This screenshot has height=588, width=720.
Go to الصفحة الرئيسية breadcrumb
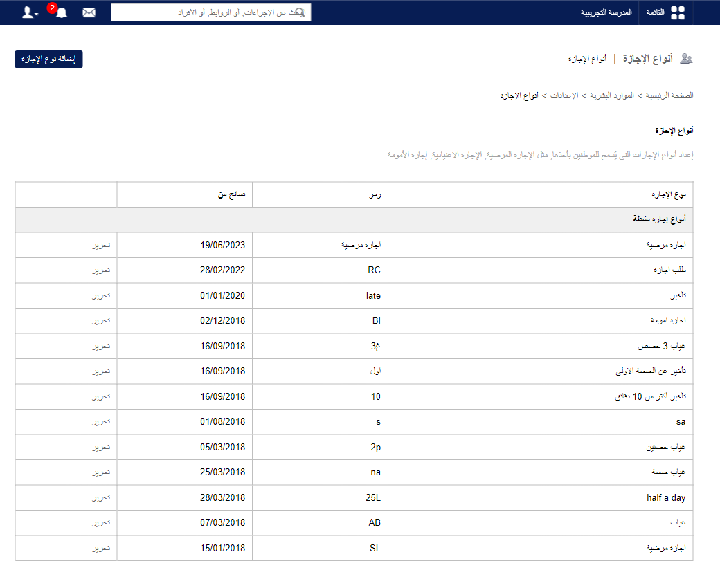click(669, 95)
